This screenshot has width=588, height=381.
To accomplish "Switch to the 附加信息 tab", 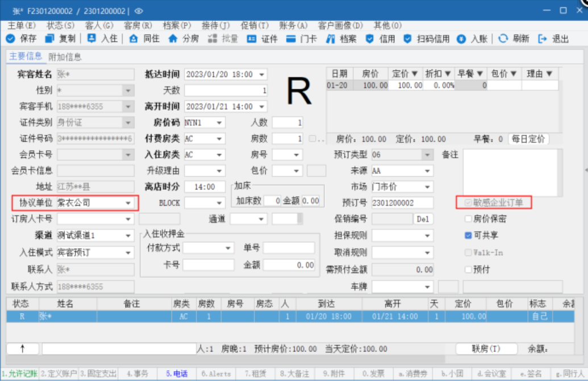I will 65,57.
